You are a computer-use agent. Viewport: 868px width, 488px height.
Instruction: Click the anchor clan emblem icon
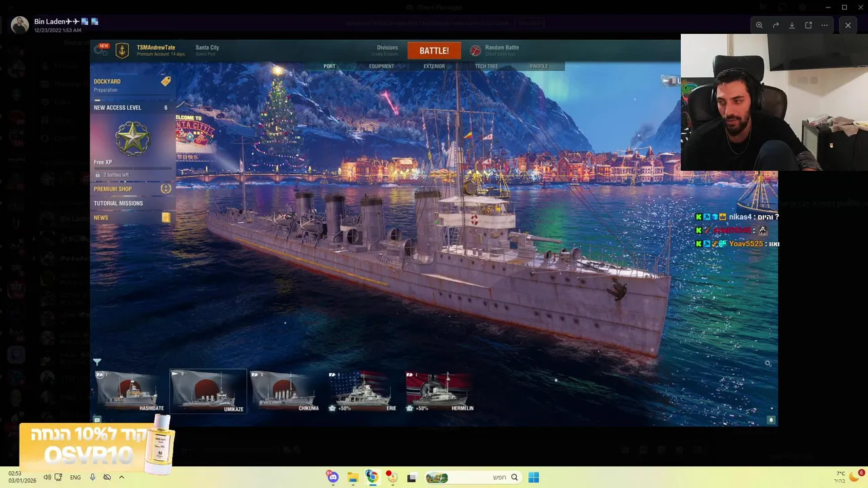coord(122,50)
